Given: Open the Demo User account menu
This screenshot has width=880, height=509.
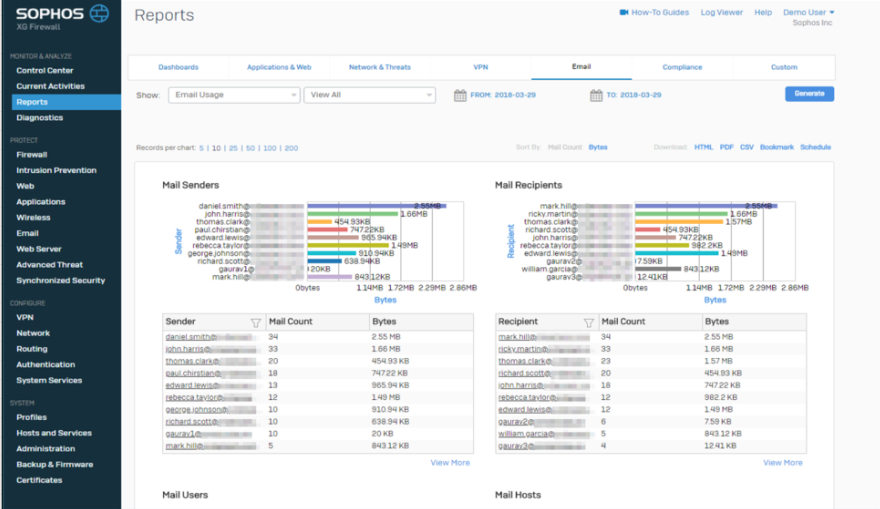Looking at the screenshot, I should [808, 13].
